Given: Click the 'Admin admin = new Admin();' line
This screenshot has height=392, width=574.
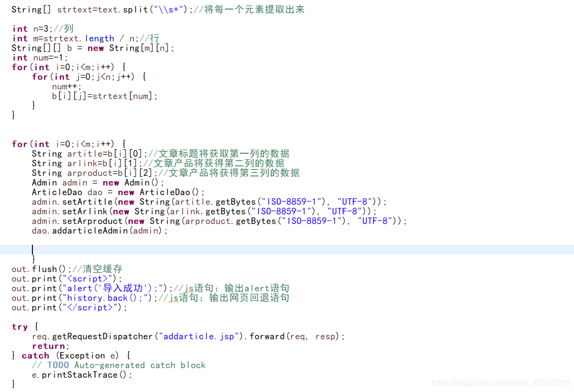Looking at the screenshot, I should 98,183.
